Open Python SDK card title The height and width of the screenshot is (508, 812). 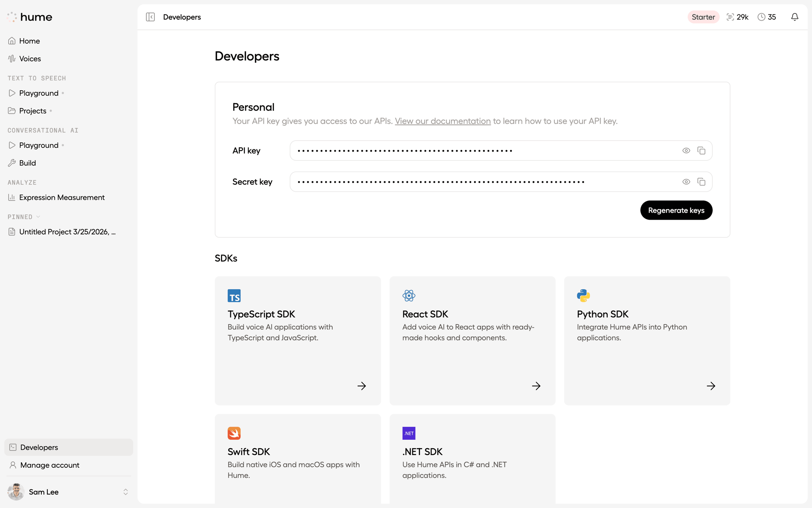tap(603, 314)
